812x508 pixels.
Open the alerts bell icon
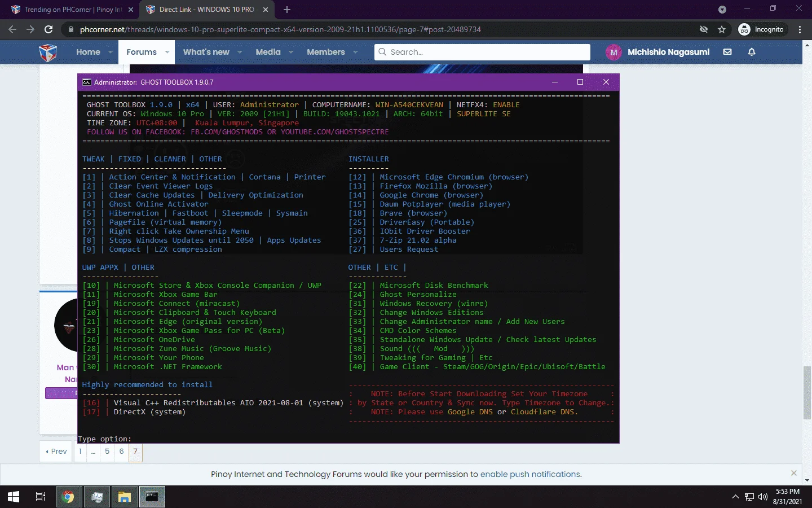[x=752, y=52]
